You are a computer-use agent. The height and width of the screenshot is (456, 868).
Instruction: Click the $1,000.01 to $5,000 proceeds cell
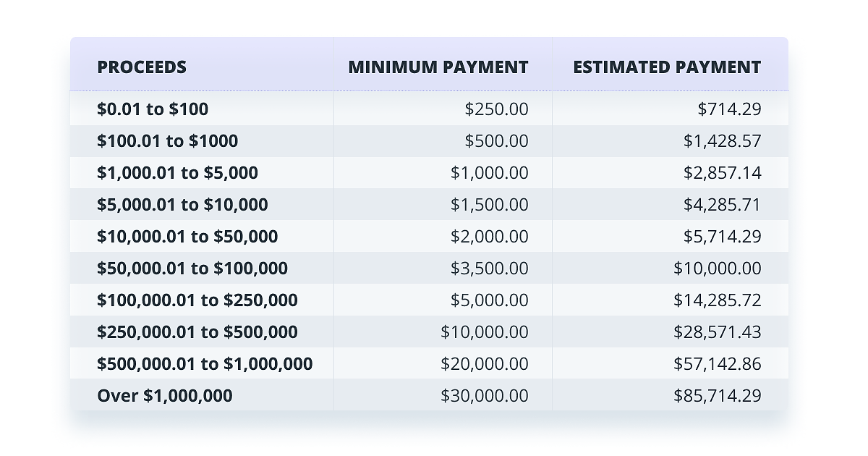pos(177,173)
